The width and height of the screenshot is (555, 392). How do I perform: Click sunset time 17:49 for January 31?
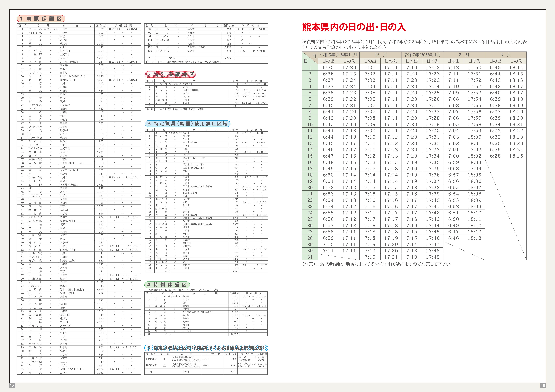(x=433, y=257)
